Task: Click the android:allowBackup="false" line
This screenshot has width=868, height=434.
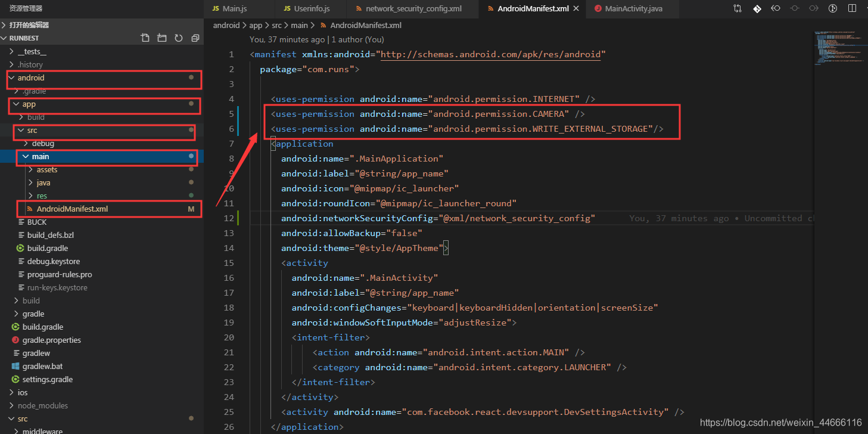Action: (351, 233)
